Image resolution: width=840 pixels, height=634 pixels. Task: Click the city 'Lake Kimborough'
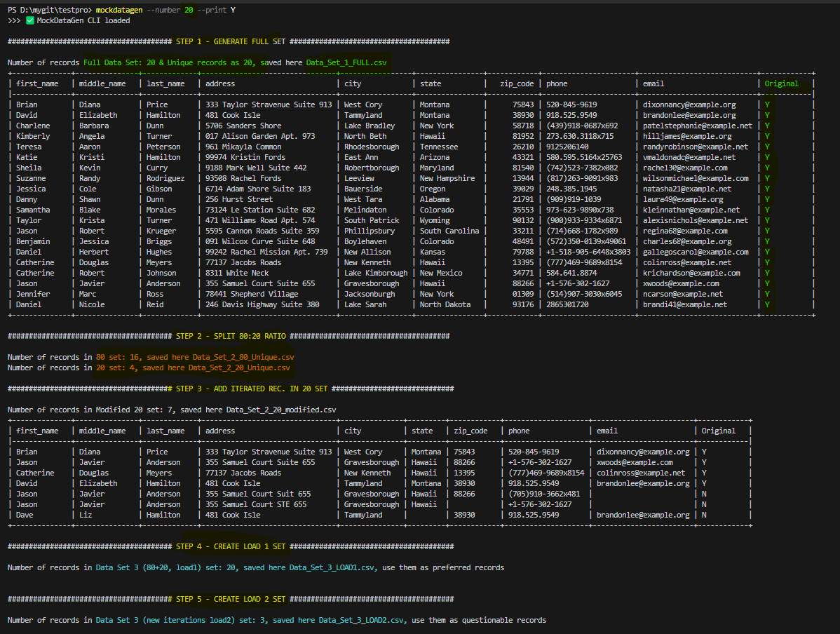coord(376,273)
